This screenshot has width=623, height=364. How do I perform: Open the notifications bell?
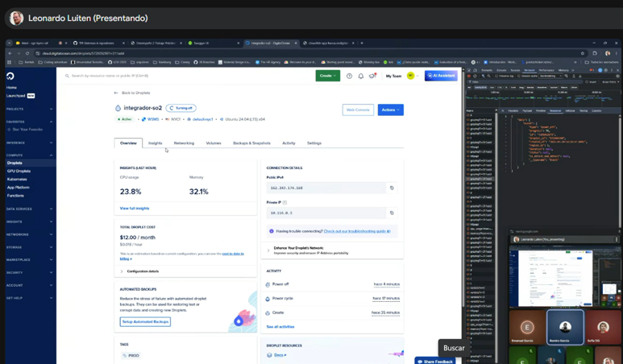click(x=361, y=76)
